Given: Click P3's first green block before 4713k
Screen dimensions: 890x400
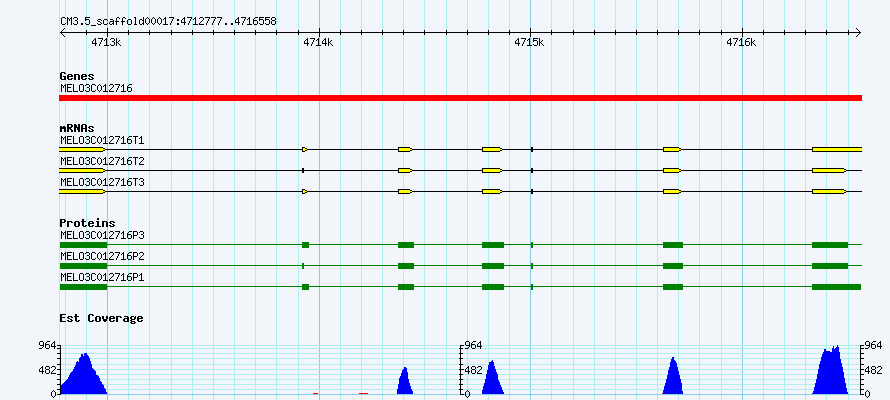Looking at the screenshot, I should (x=83, y=245).
